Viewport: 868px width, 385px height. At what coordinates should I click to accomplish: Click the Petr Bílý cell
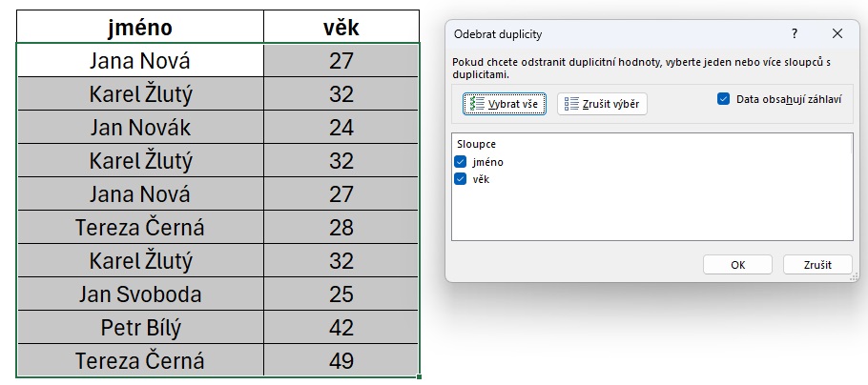(140, 328)
